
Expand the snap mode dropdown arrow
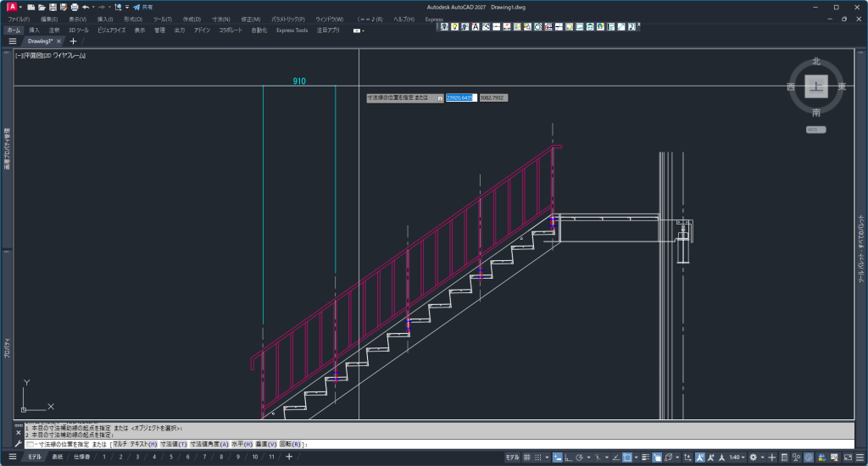pos(547,458)
